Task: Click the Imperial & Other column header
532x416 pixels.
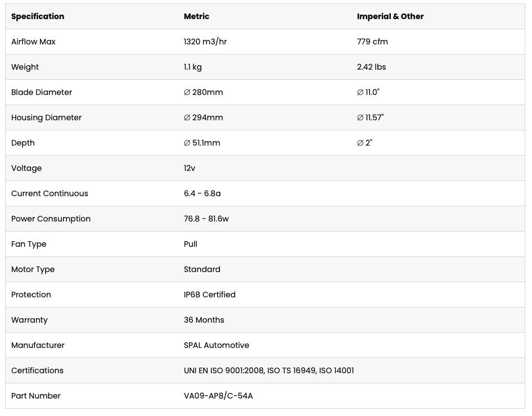Action: (x=390, y=16)
